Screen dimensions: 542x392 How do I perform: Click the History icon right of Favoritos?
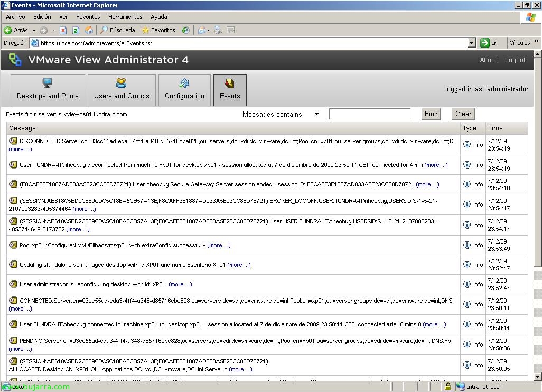tap(185, 31)
